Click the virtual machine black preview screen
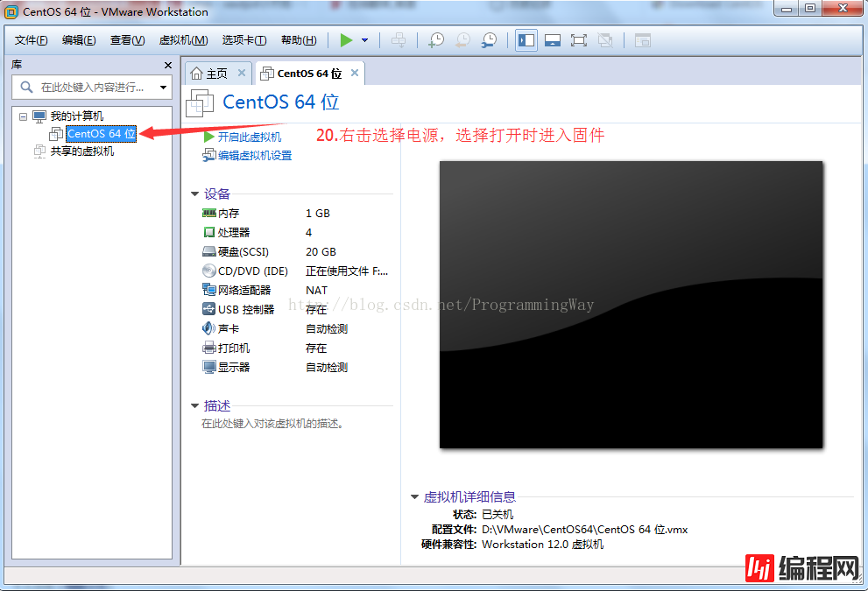This screenshot has width=868, height=591. click(631, 304)
